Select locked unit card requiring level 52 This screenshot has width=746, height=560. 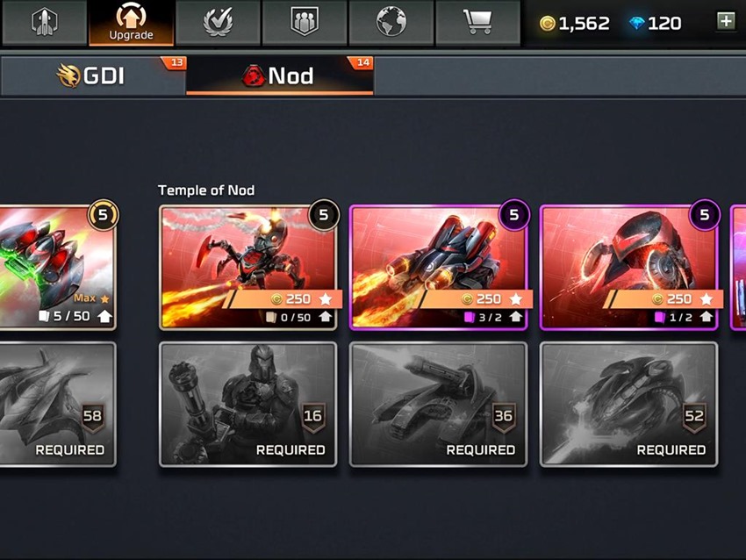(628, 404)
